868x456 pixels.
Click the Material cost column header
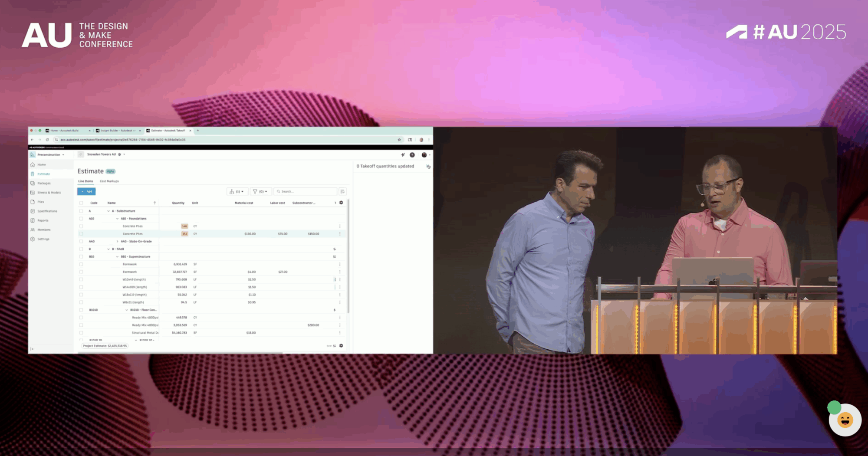tap(244, 203)
